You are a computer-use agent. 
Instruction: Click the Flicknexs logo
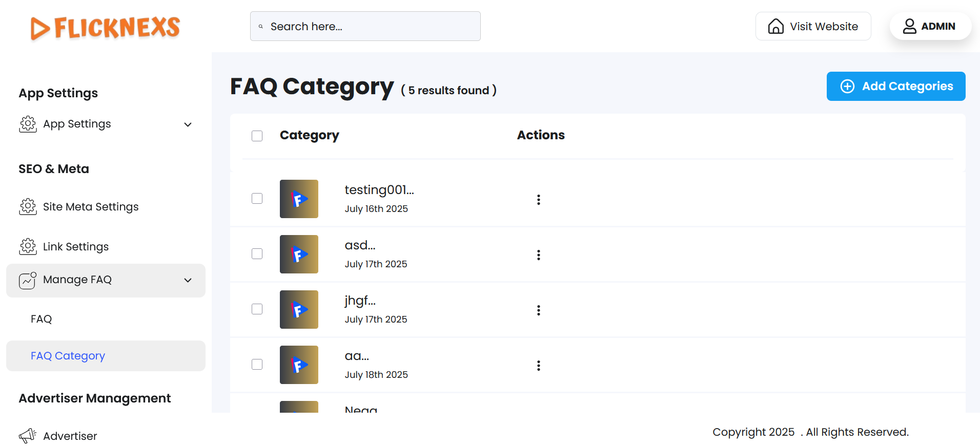click(105, 28)
